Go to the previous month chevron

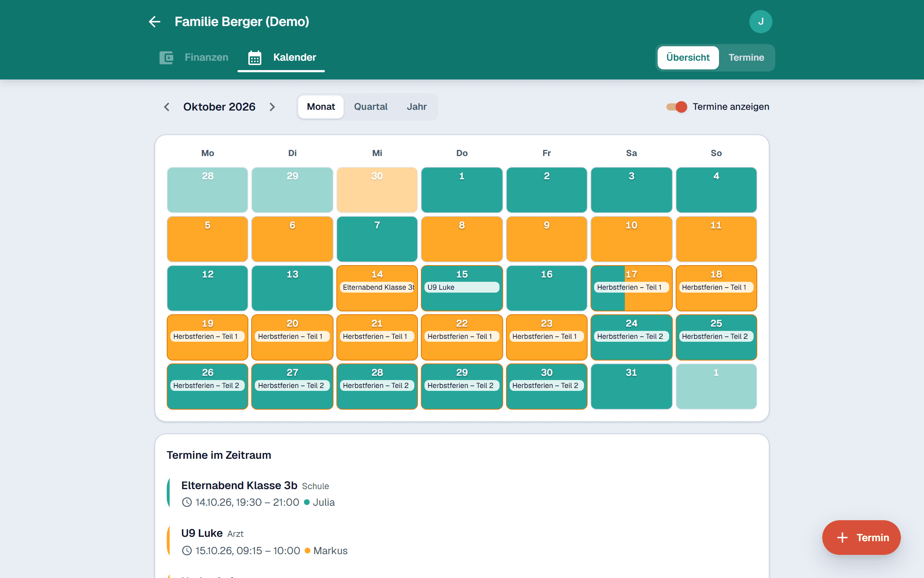[x=167, y=107]
